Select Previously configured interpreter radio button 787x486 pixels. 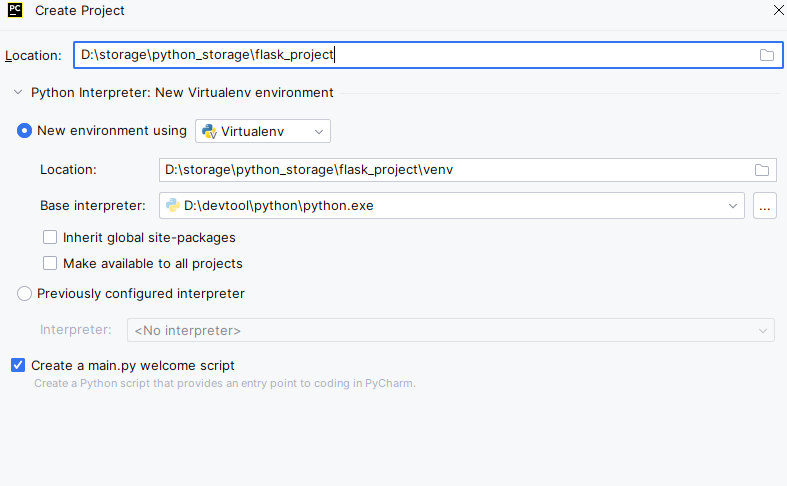(x=24, y=294)
